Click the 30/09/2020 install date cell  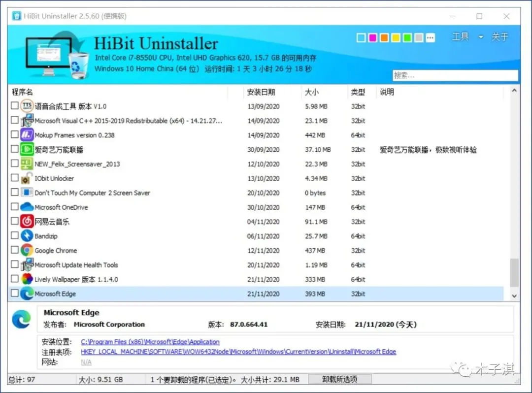(263, 150)
